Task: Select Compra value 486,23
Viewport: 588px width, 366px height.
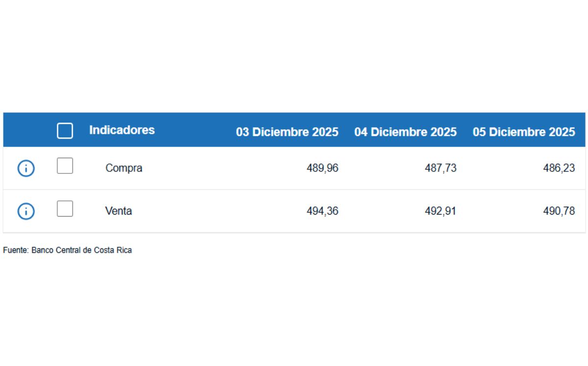Action: [559, 168]
